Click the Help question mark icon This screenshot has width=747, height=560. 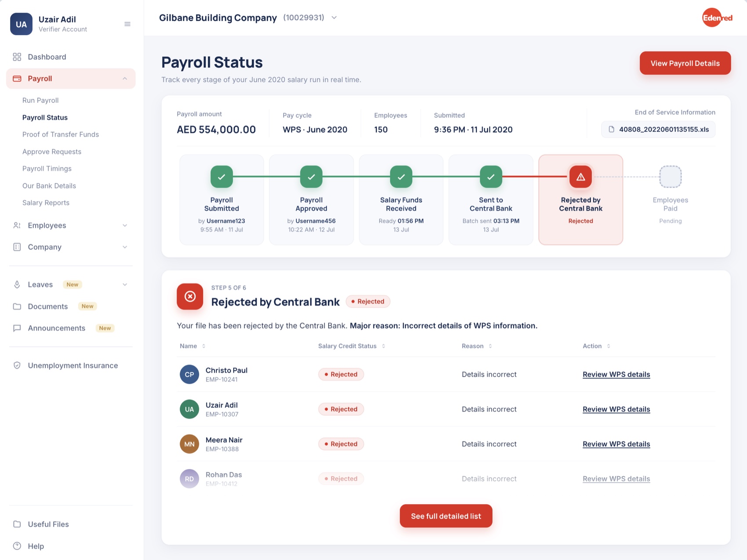[17, 546]
